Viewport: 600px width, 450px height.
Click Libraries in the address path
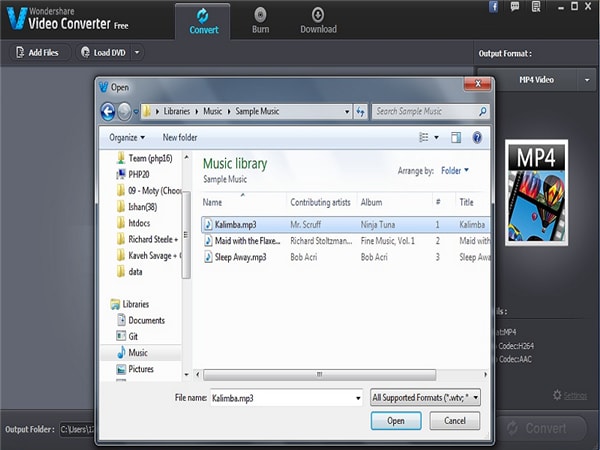coord(176,111)
